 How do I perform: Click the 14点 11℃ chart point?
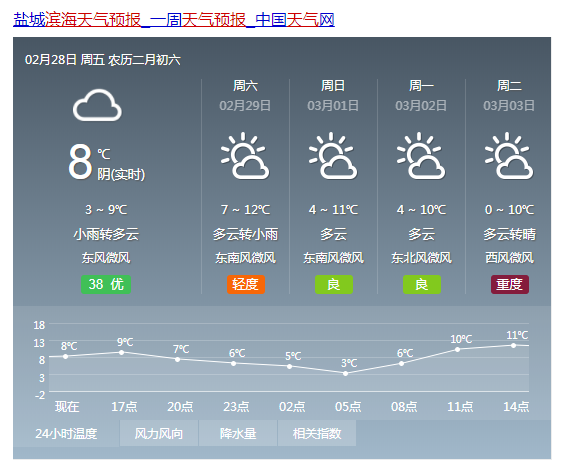tap(513, 345)
